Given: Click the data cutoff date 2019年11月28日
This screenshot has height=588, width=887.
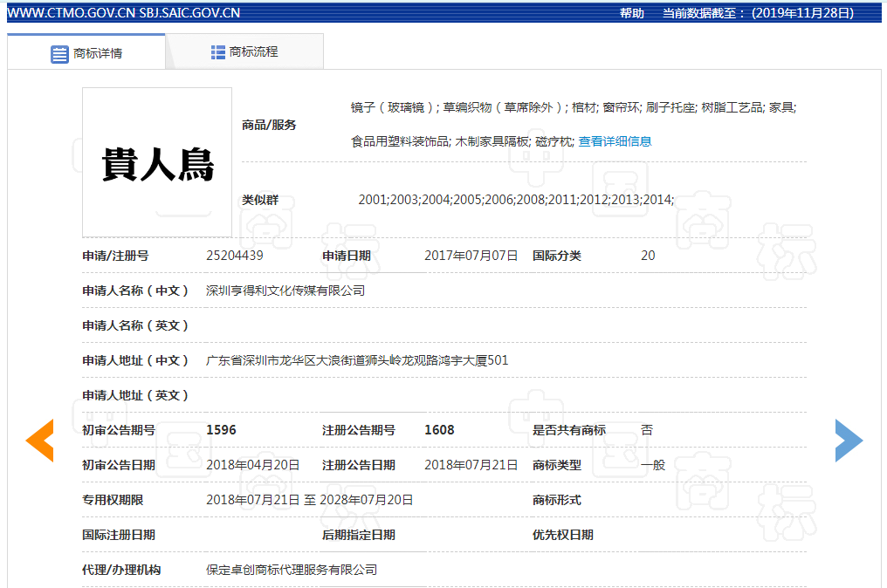Looking at the screenshot, I should click(802, 13).
